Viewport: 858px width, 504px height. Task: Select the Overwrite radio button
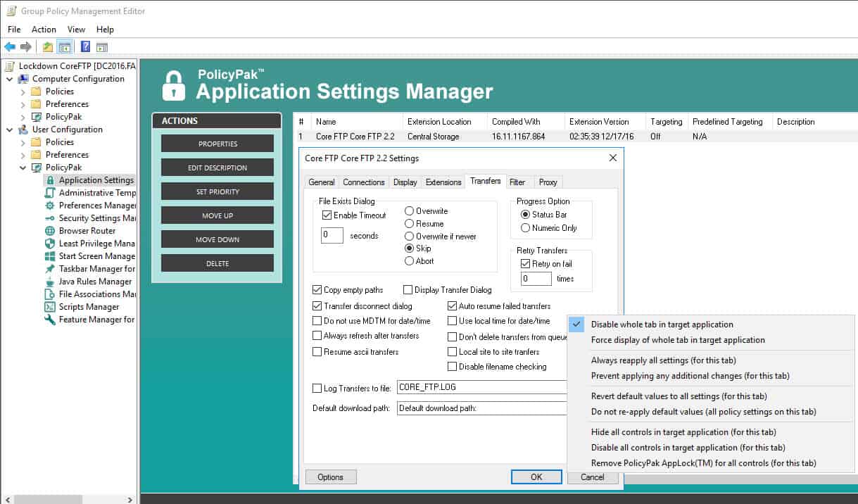click(409, 211)
